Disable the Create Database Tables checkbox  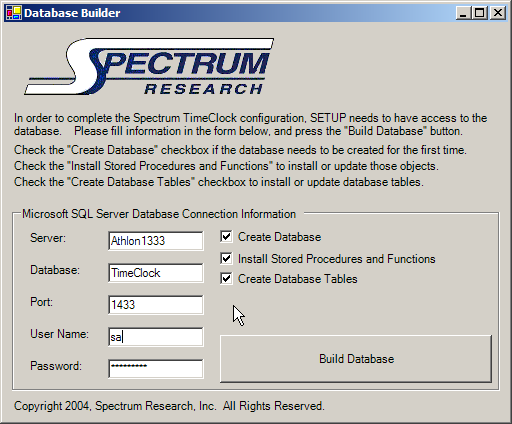click(x=226, y=278)
